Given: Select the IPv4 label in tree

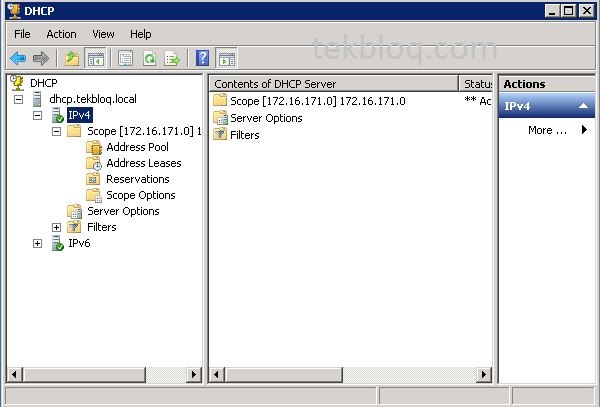Looking at the screenshot, I should 80,115.
